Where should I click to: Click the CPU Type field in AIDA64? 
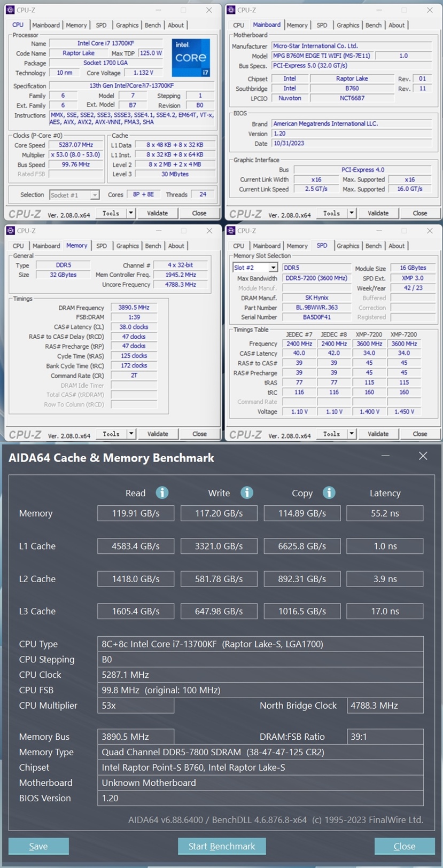click(x=261, y=644)
